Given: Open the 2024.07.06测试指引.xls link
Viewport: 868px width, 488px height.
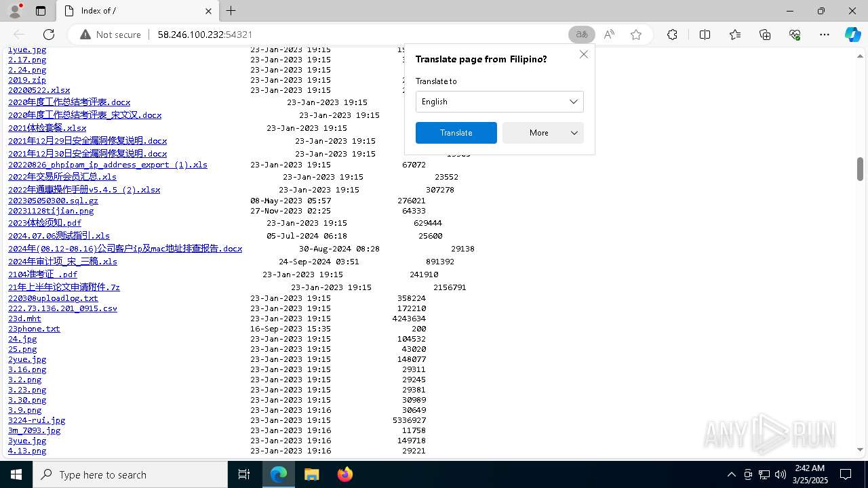Looking at the screenshot, I should click(59, 236).
